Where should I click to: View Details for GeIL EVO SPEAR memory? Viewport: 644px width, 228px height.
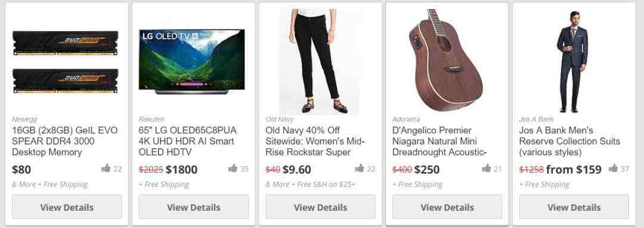(67, 207)
